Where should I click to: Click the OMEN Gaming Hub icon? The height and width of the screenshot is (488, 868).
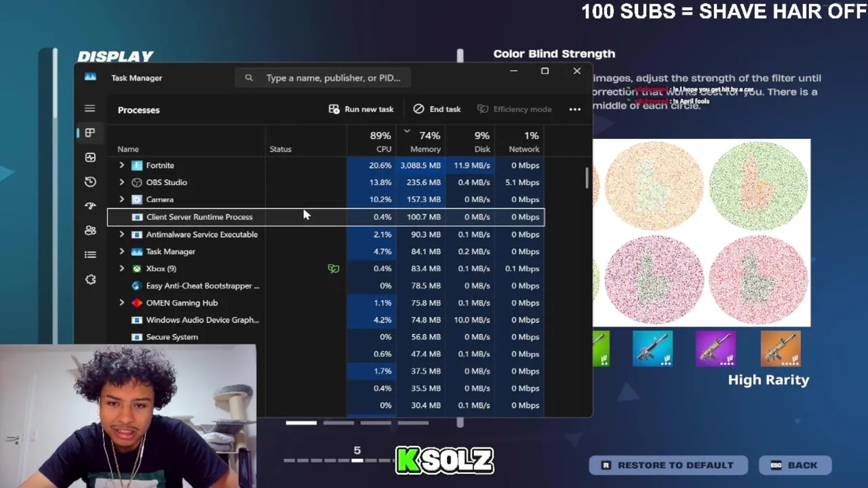coord(137,303)
